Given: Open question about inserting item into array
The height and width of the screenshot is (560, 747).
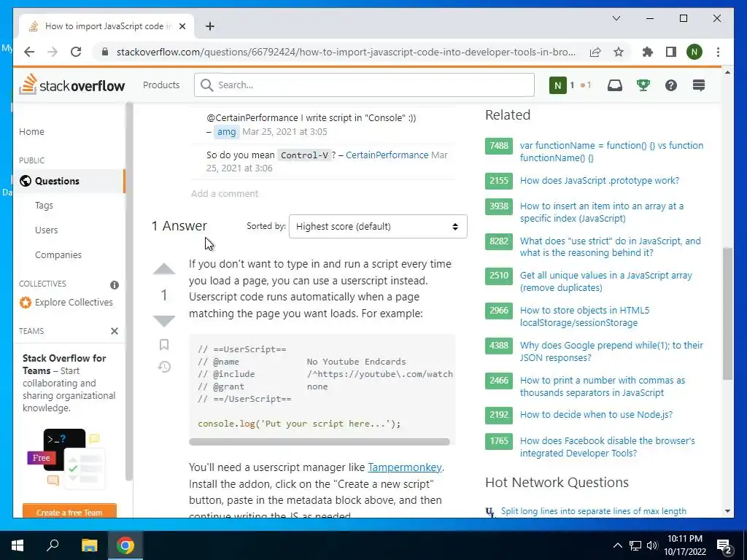Looking at the screenshot, I should coord(601,212).
